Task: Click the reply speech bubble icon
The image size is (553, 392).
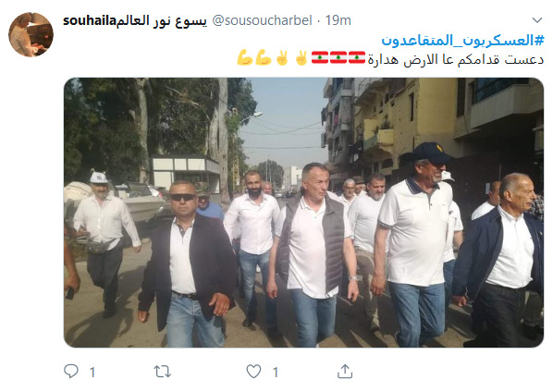Action: 71,372
